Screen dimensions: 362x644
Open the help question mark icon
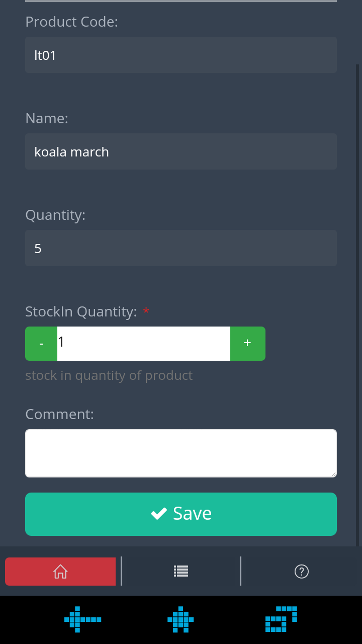301,571
